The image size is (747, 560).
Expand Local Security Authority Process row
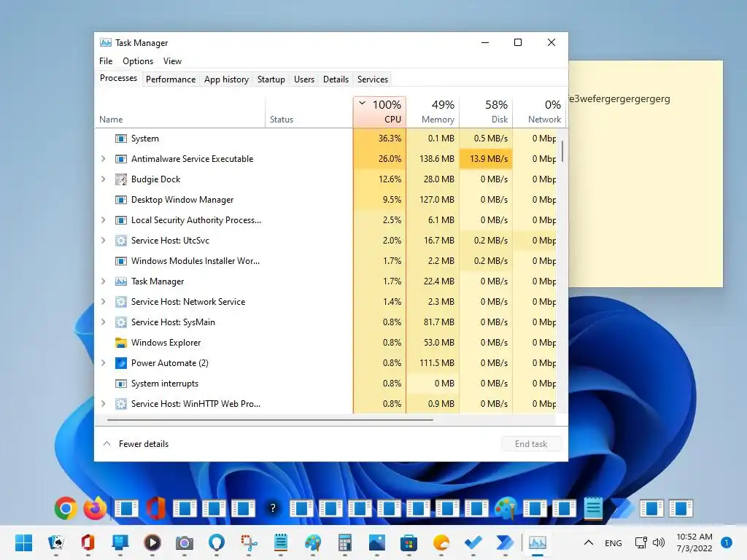pos(104,220)
